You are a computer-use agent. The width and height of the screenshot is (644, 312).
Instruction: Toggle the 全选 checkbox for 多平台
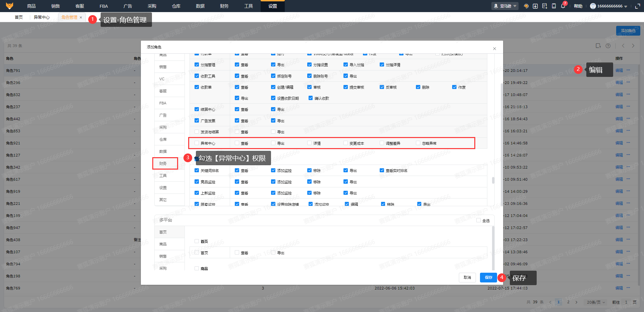click(479, 220)
